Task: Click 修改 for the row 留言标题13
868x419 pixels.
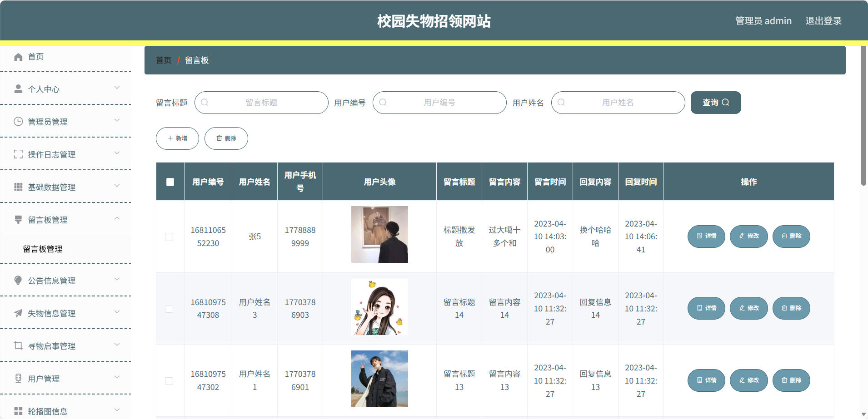Action: point(748,380)
